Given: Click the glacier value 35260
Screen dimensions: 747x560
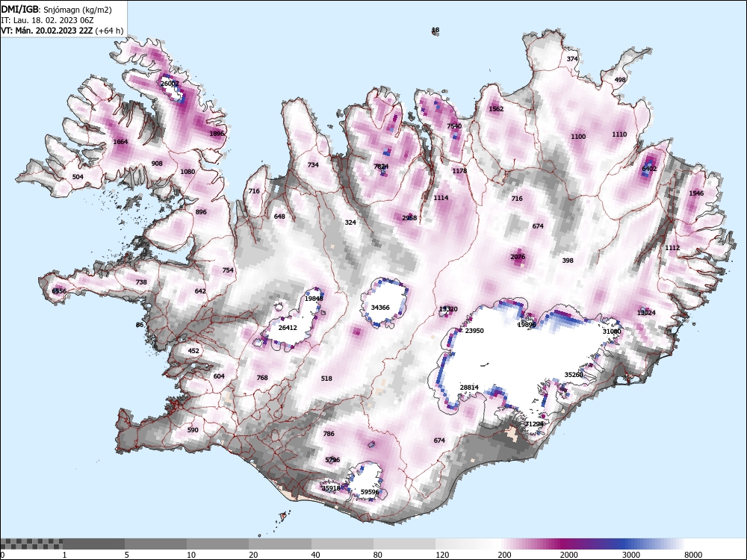Looking at the screenshot, I should (x=574, y=375).
